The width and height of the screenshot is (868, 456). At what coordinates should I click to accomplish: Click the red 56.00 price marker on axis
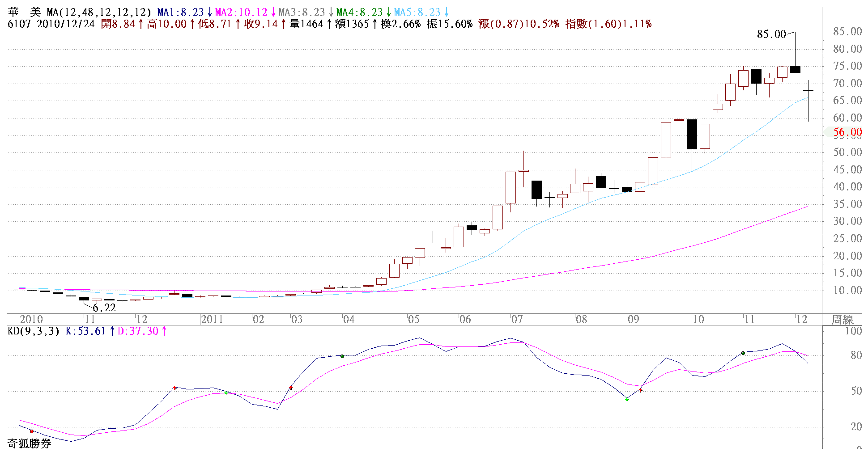[847, 132]
